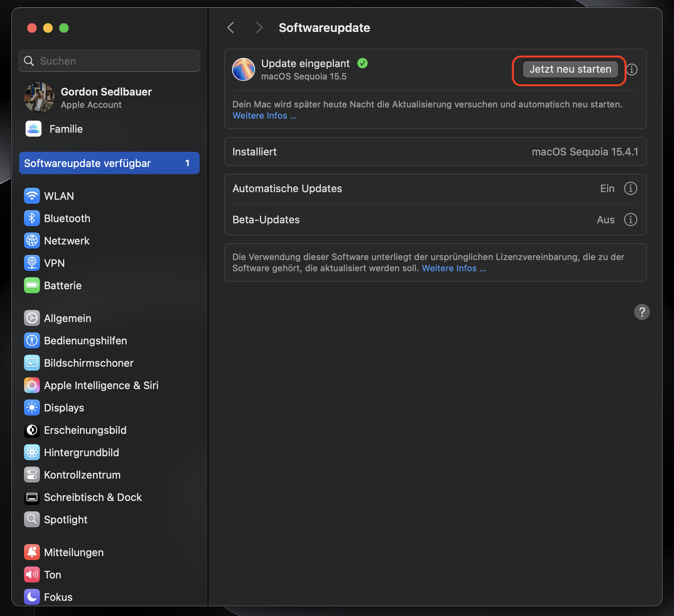Viewport: 674px width, 616px height.
Task: Click inside the Suchen search field
Action: pos(109,61)
